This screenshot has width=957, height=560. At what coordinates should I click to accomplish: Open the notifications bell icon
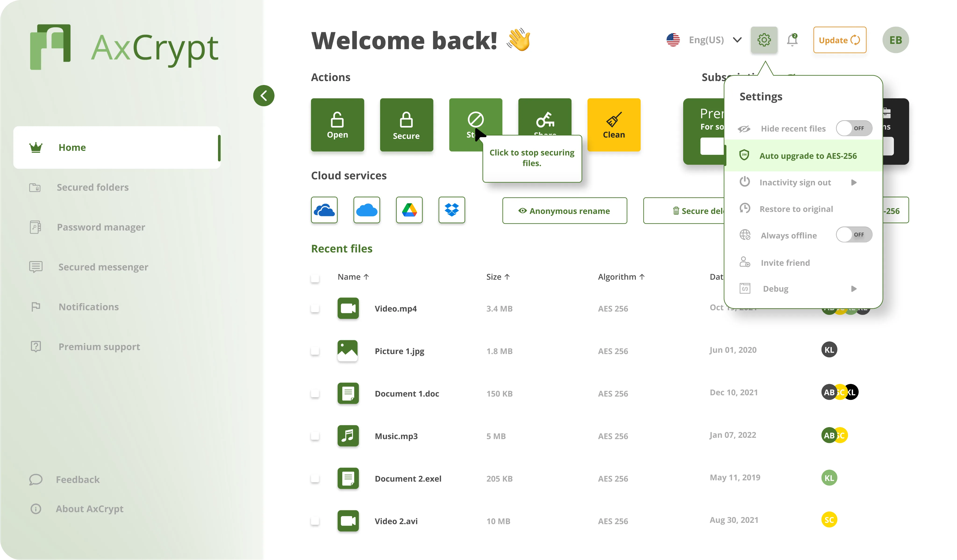pos(792,40)
